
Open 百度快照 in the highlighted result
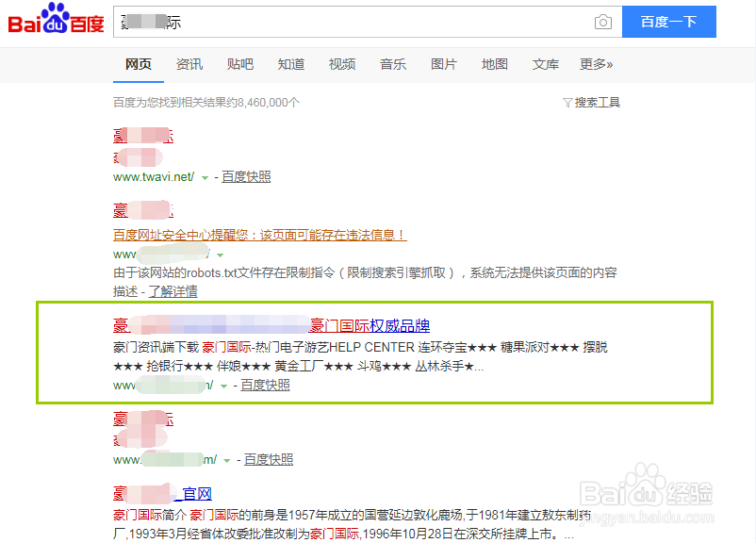(x=265, y=385)
